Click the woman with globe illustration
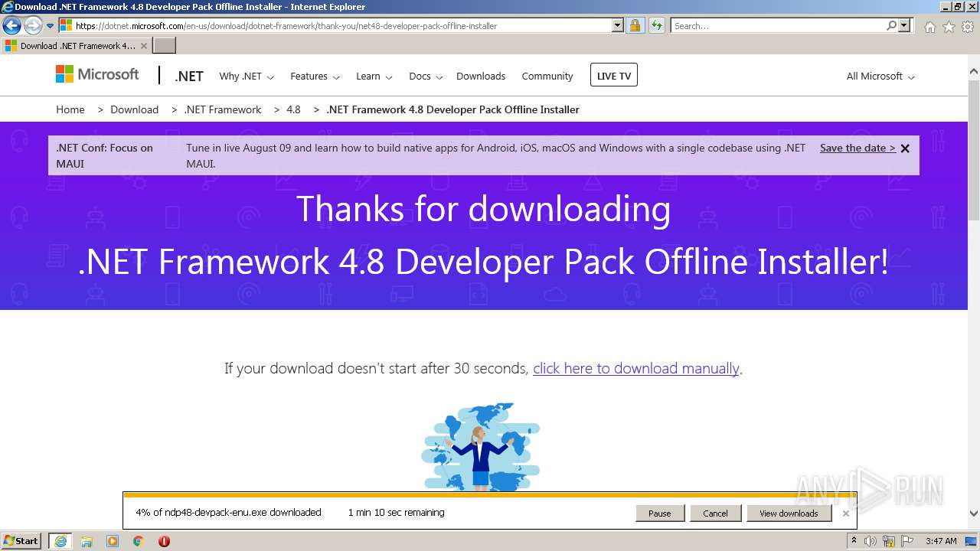Screen dimensions: 980x551 (x=481, y=447)
